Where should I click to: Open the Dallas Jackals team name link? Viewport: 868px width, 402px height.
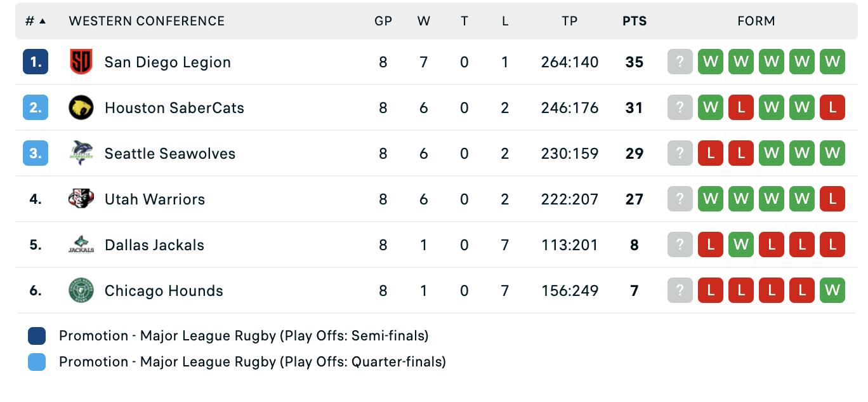[154, 245]
